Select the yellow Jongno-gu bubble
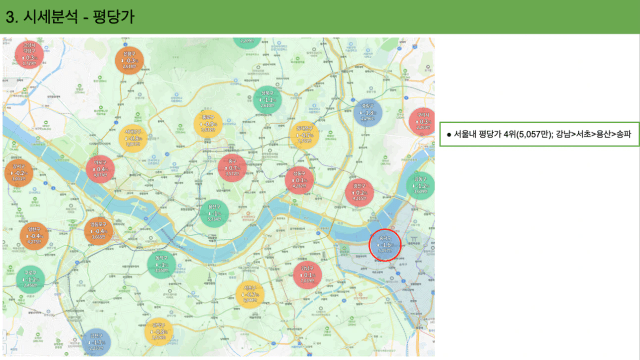The width and height of the screenshot is (640, 360). 208,124
